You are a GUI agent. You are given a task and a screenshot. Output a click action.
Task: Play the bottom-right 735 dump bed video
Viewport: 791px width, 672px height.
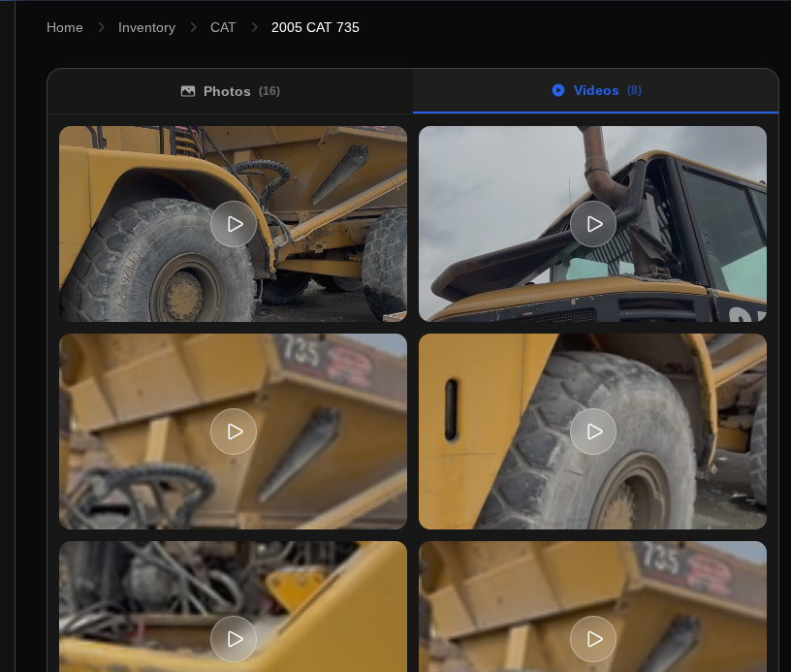coord(593,639)
